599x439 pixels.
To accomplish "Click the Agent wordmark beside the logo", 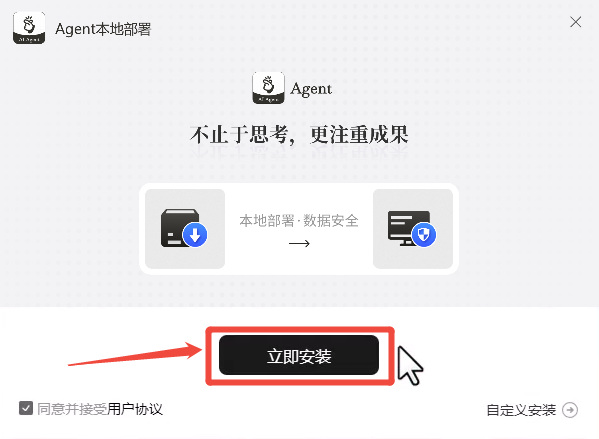I will 311,89.
